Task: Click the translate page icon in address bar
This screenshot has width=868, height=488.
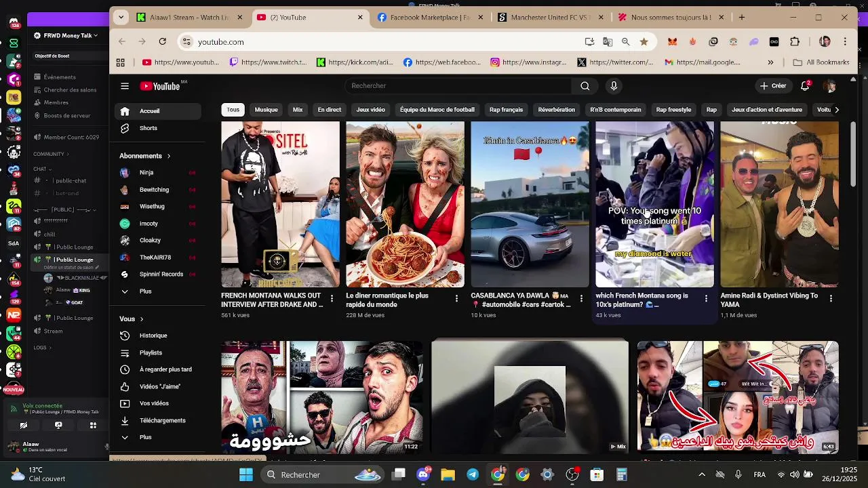Action: pos(608,42)
